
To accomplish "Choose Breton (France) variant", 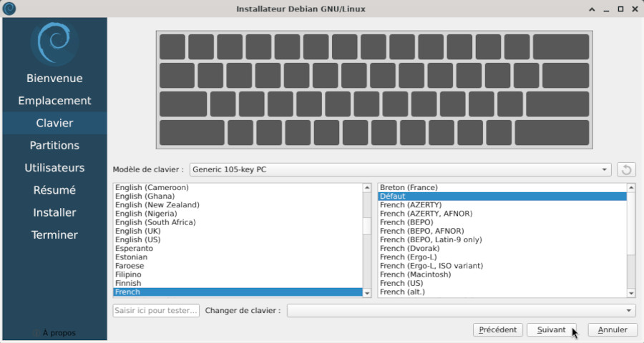I will (x=502, y=187).
